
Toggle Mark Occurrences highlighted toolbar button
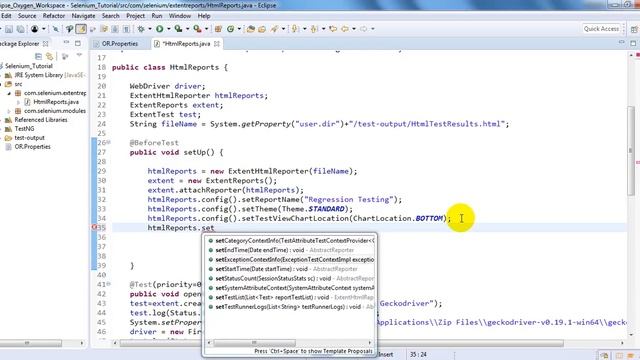[x=81, y=29]
